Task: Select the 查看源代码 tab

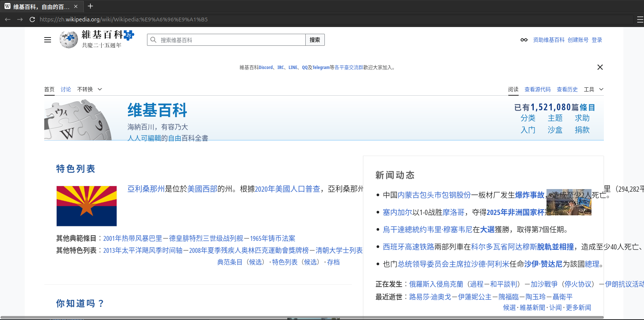Action: click(537, 89)
